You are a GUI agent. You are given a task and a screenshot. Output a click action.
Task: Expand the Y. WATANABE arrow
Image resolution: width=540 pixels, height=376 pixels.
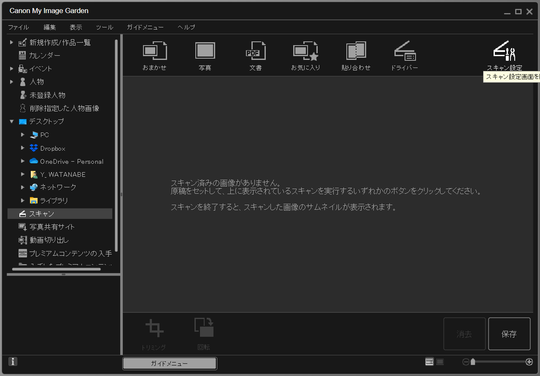point(22,174)
